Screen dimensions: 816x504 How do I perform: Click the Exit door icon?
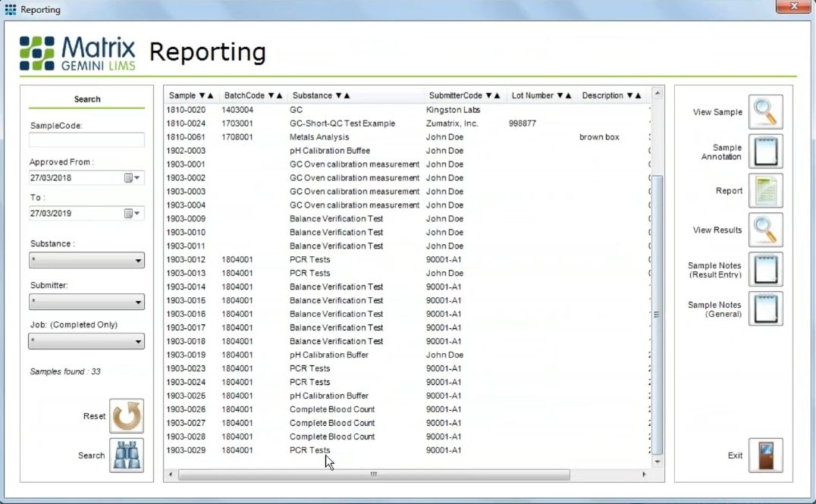point(765,455)
